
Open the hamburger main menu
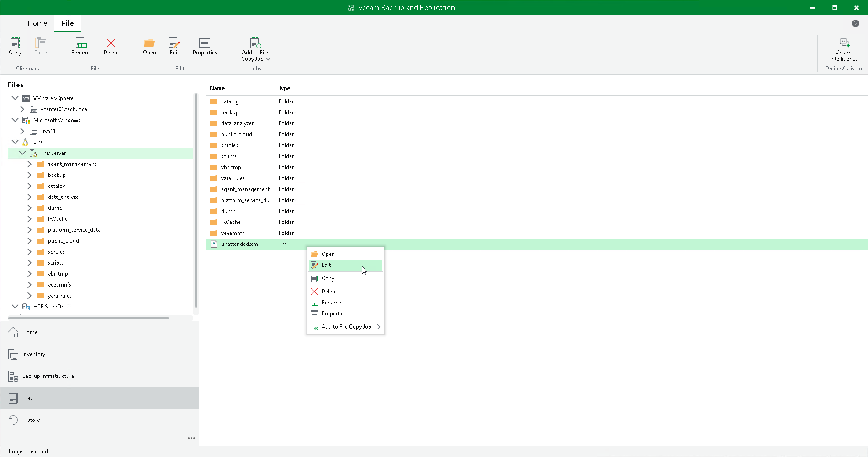click(12, 23)
